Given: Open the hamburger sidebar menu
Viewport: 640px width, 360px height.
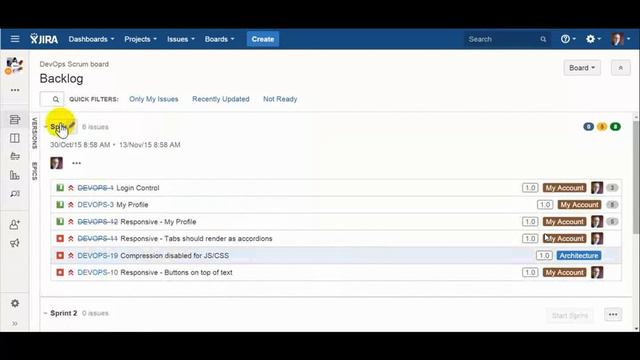Looking at the screenshot, I should (x=15, y=39).
